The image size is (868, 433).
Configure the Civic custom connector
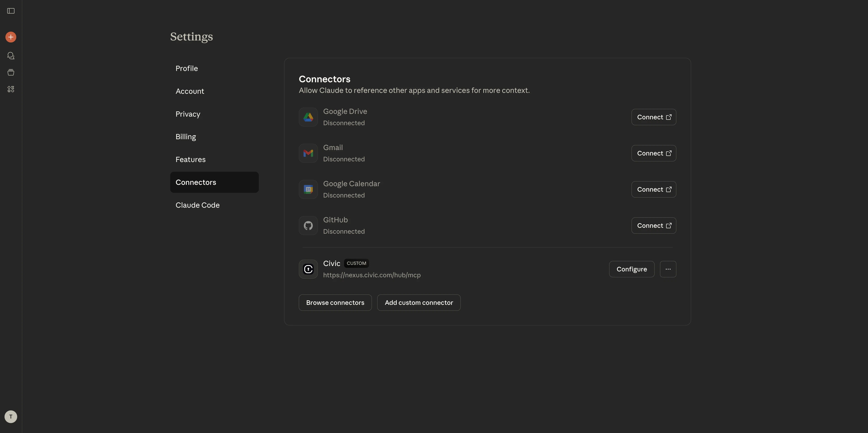point(632,269)
